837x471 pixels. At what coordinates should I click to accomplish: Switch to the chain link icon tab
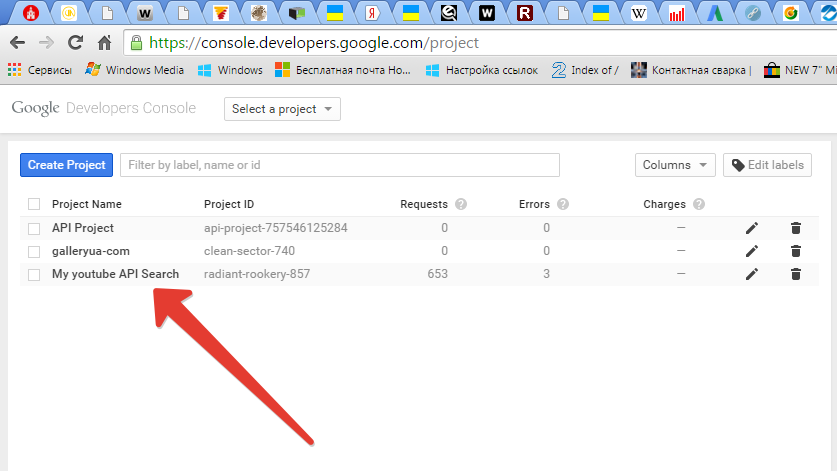pyautogui.click(x=753, y=13)
